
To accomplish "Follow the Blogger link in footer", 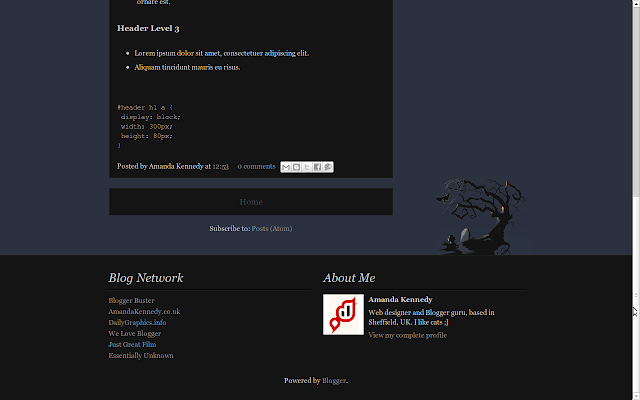I will click(333, 381).
